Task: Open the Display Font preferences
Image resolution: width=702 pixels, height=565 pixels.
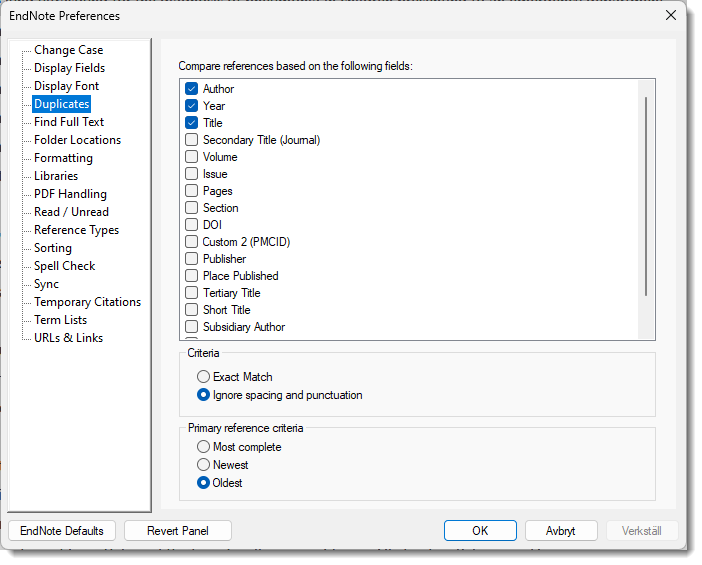Action: click(x=66, y=86)
